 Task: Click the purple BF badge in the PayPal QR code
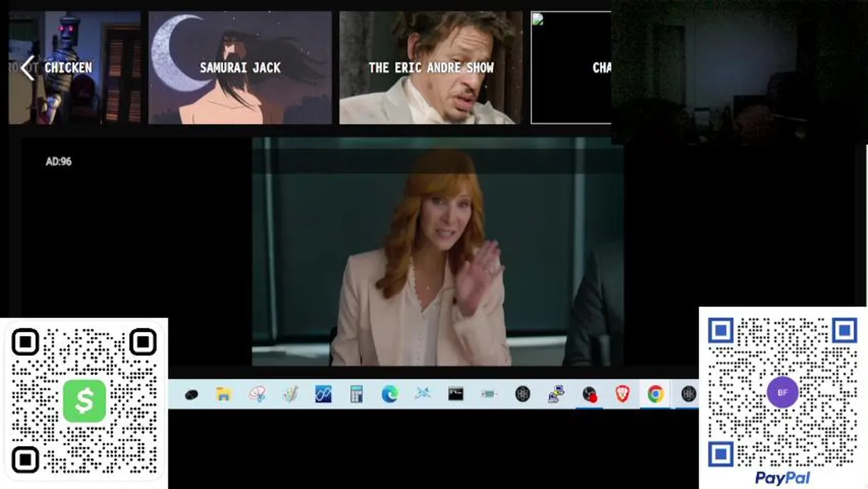pyautogui.click(x=782, y=393)
